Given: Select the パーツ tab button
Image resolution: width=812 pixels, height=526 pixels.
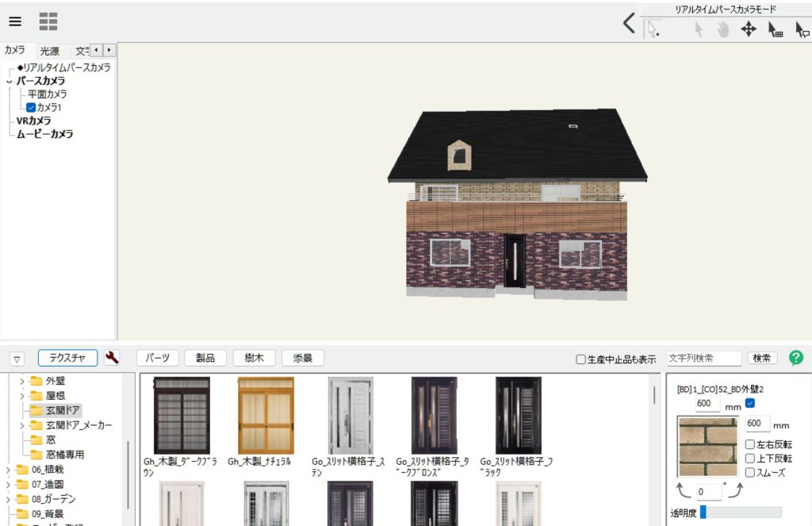Looking at the screenshot, I should click(x=157, y=358).
